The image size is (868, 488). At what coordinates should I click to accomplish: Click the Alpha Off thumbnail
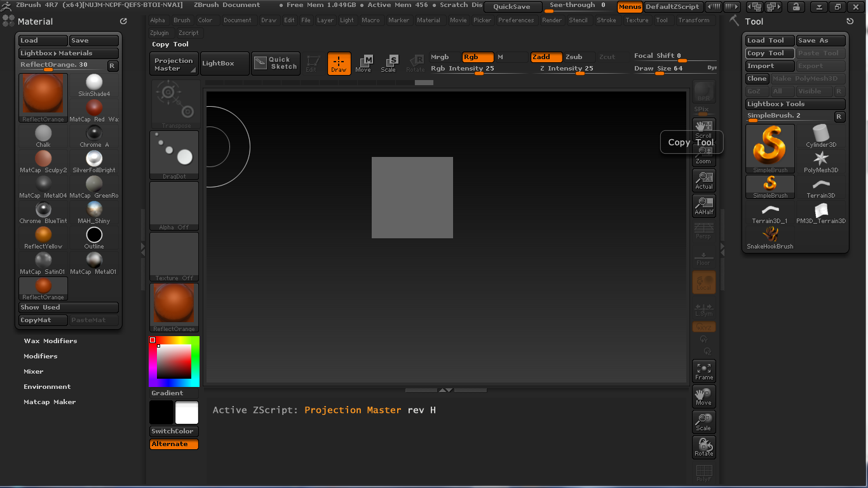point(174,206)
